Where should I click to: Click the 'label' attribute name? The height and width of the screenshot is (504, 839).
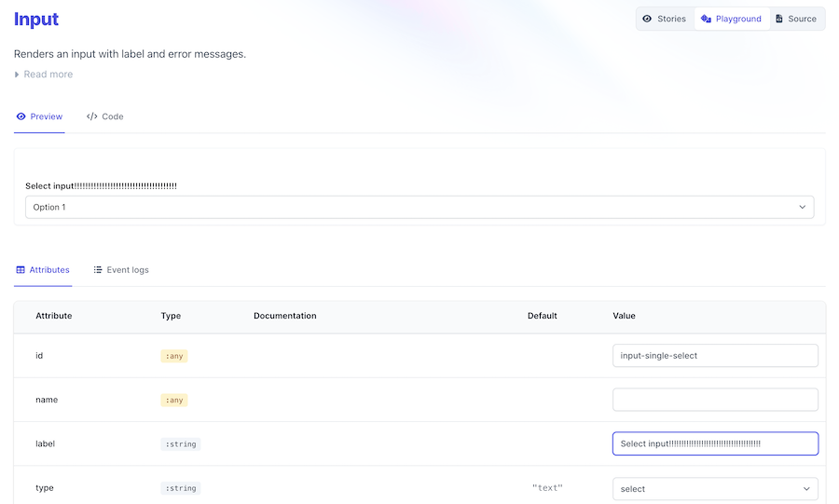click(x=45, y=443)
